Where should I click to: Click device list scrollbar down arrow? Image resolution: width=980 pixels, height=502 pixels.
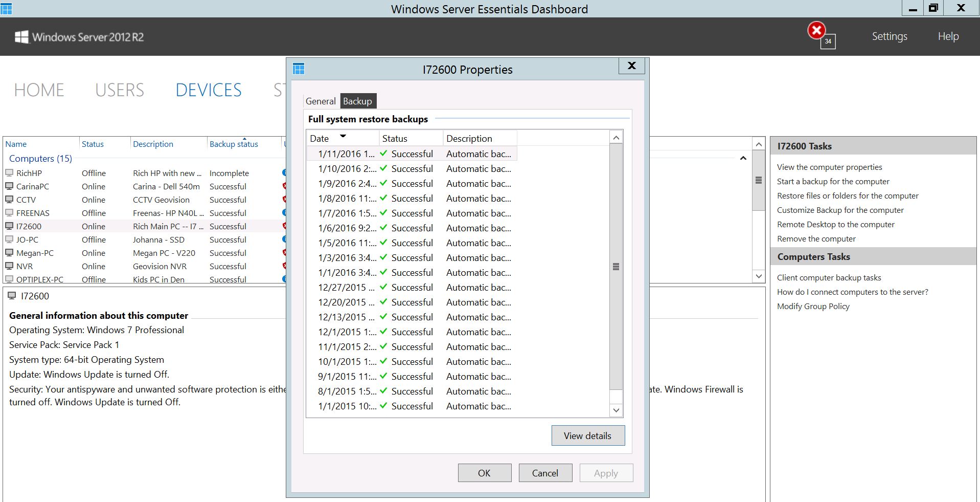759,276
